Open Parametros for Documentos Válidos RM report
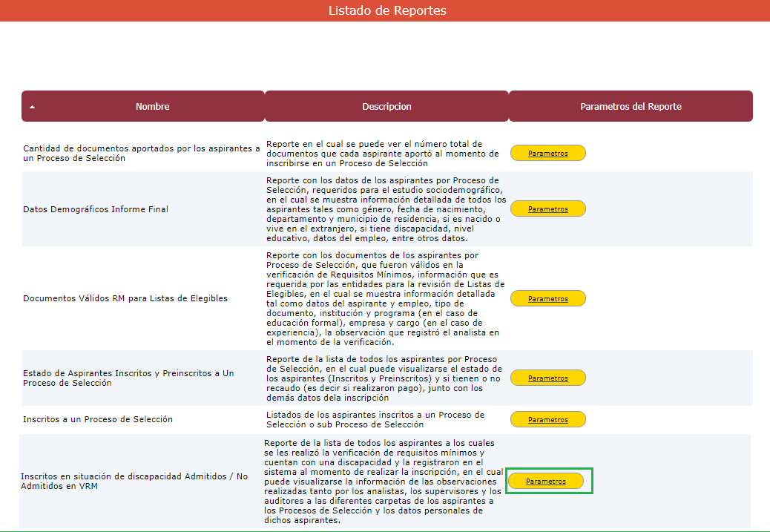Screen dimensions: 770x532 [x=547, y=298]
